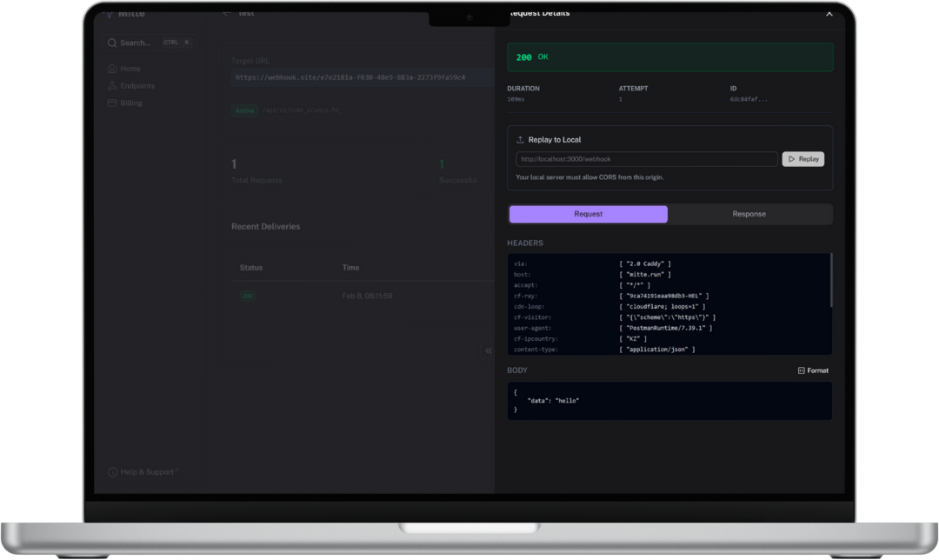Close the Request Details panel
This screenshot has height=560, width=939.
point(829,13)
